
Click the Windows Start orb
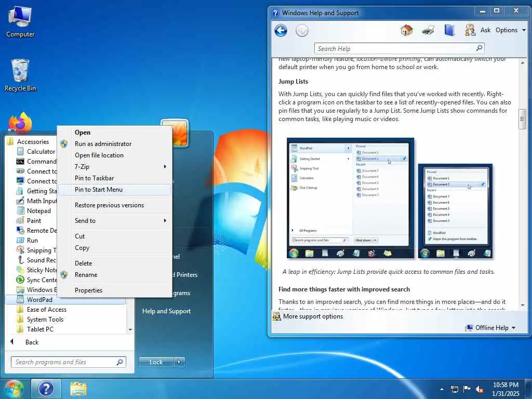(14, 389)
